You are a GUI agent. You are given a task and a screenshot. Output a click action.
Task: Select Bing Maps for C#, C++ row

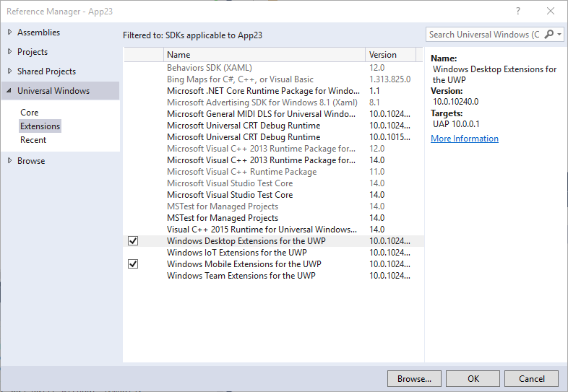[273, 79]
